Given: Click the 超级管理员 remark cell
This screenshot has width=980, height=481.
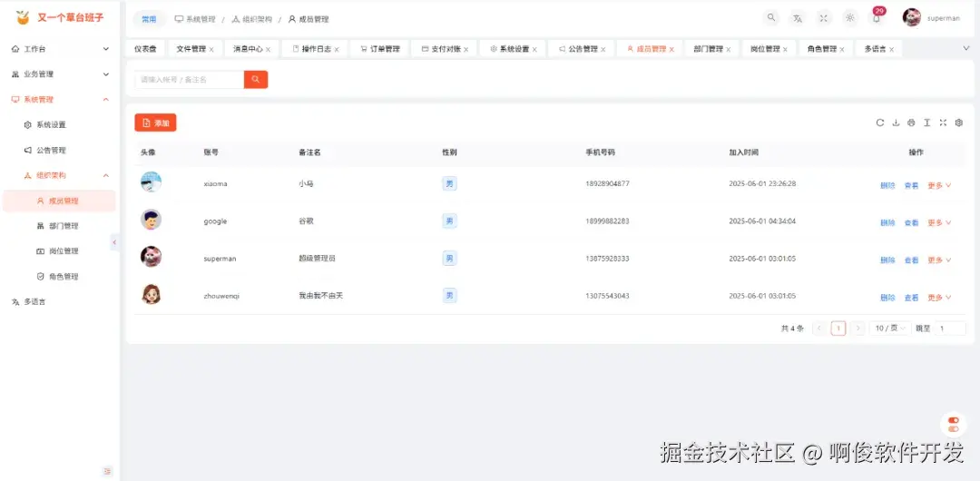Looking at the screenshot, I should (x=317, y=259).
